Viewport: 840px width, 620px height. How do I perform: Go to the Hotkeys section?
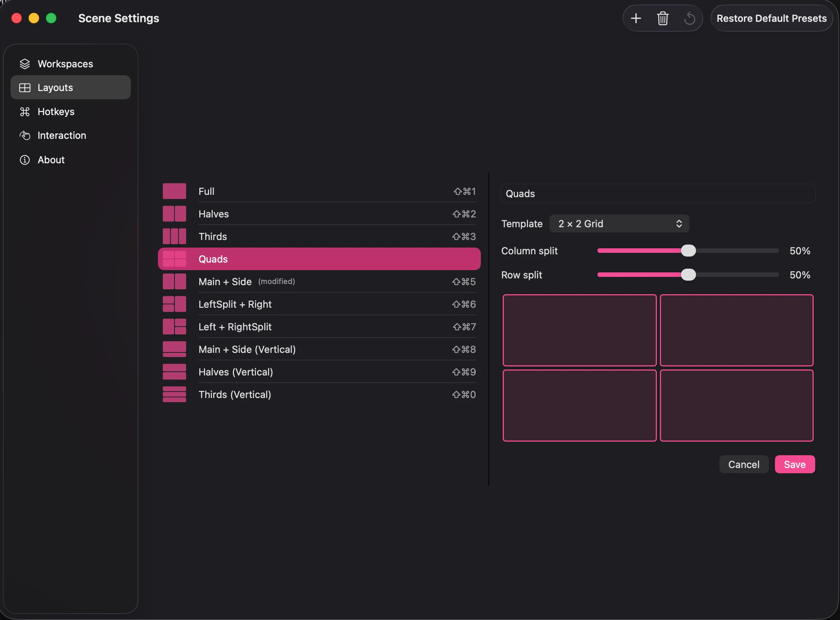click(x=71, y=112)
